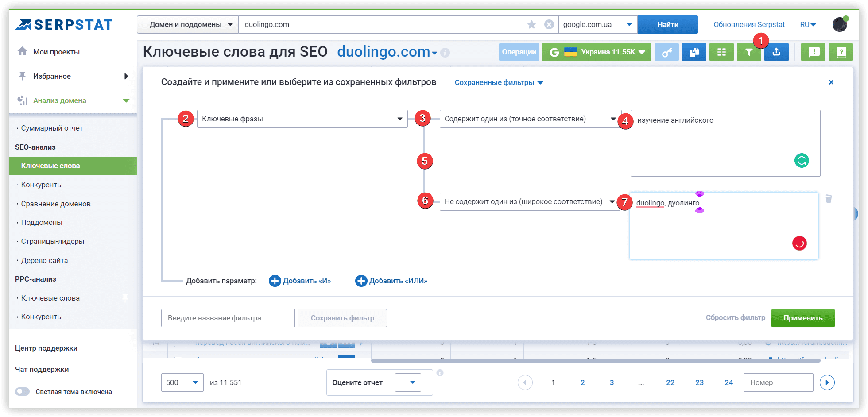Viewport: 868px width, 417px height.
Task: Open google.com.ua search engine dropdown
Action: 598,24
